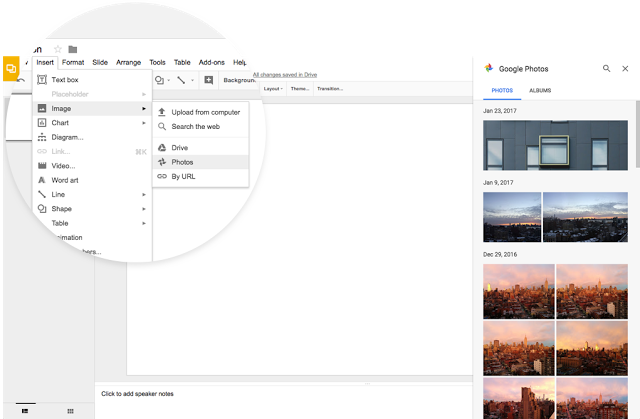Expand the Line submenu arrow
Image resolution: width=640 pixels, height=419 pixels.
[144, 195]
